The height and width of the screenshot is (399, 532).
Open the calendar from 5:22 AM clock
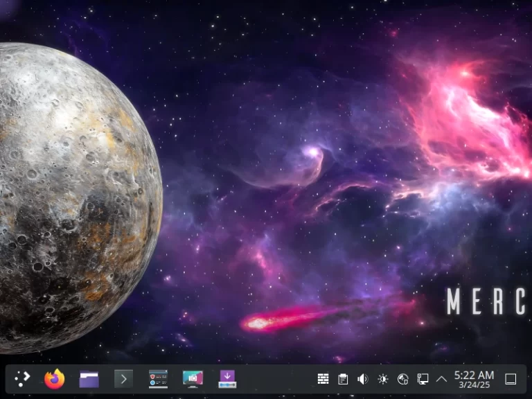474,380
